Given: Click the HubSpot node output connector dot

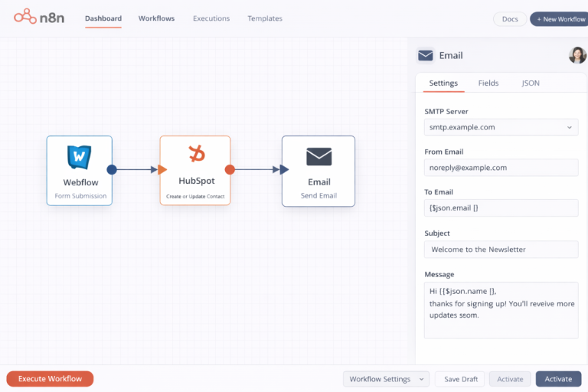Looking at the screenshot, I should coord(230,170).
